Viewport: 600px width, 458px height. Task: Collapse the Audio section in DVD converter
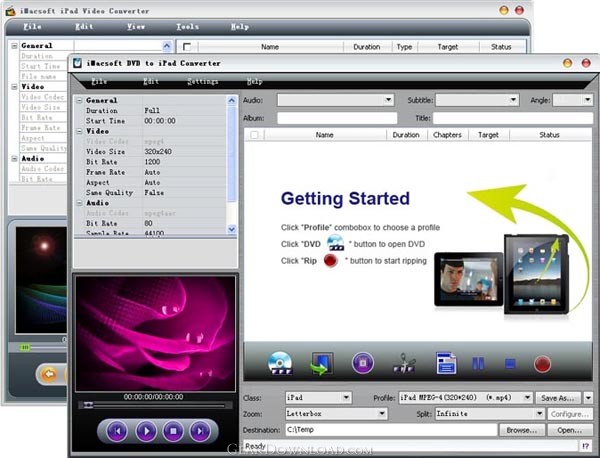coord(79,203)
